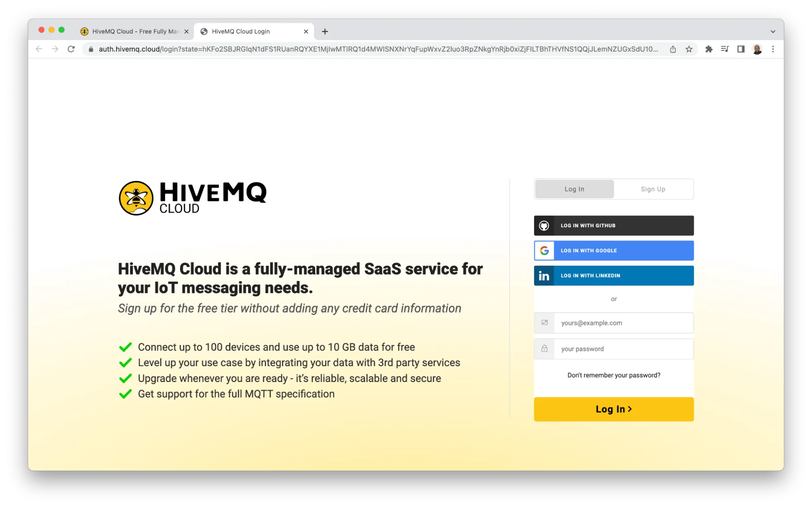Image resolution: width=812 pixels, height=508 pixels.
Task: Click the padlock site info icon
Action: tap(91, 49)
